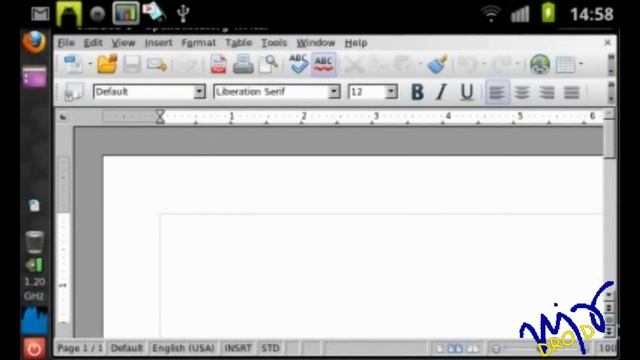
Task: Open the Table menu
Action: [x=238, y=43]
